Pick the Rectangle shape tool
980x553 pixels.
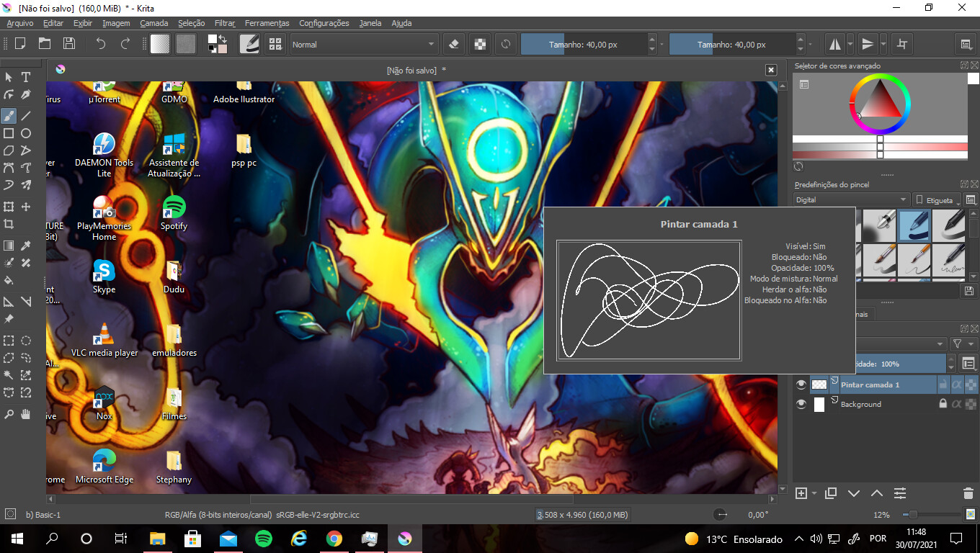[9, 133]
